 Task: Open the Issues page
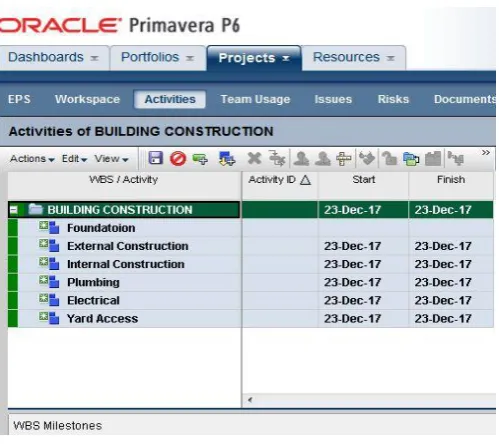pyautogui.click(x=333, y=99)
